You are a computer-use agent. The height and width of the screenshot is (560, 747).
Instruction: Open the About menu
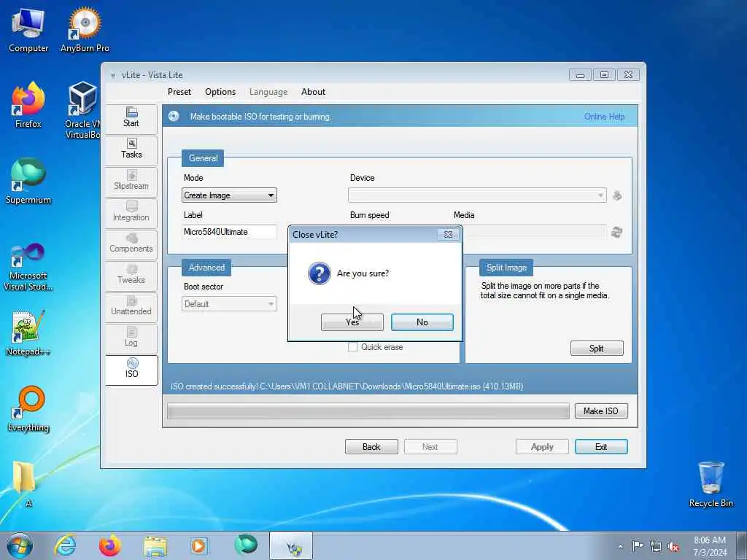point(313,92)
